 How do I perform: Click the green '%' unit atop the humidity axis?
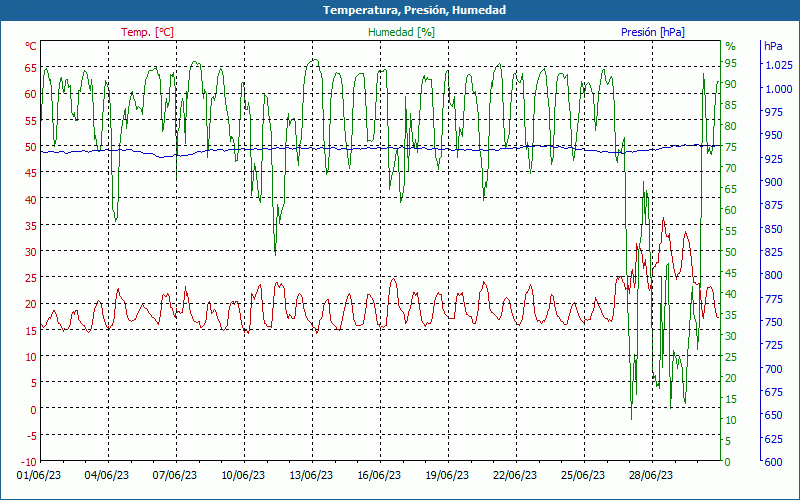point(731,46)
